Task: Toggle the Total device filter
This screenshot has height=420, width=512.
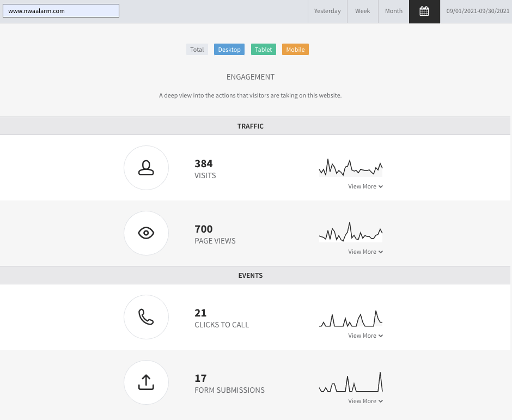Action: click(197, 50)
